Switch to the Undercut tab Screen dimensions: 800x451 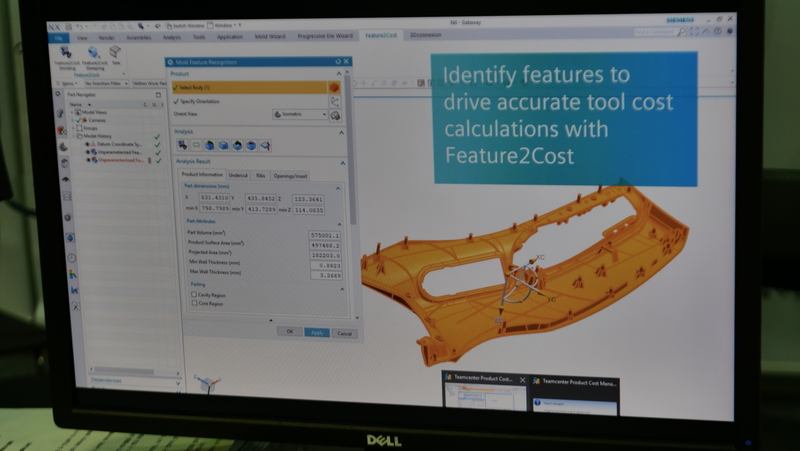pyautogui.click(x=238, y=176)
